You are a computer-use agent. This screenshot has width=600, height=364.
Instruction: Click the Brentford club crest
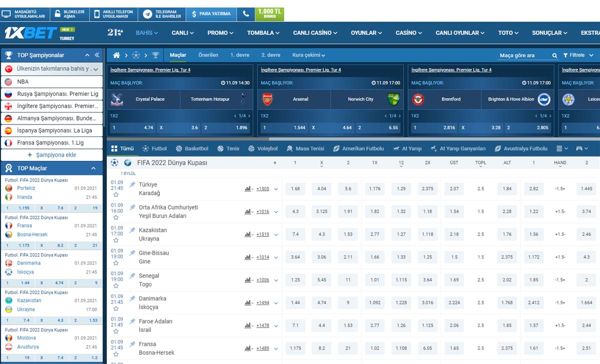point(418,99)
